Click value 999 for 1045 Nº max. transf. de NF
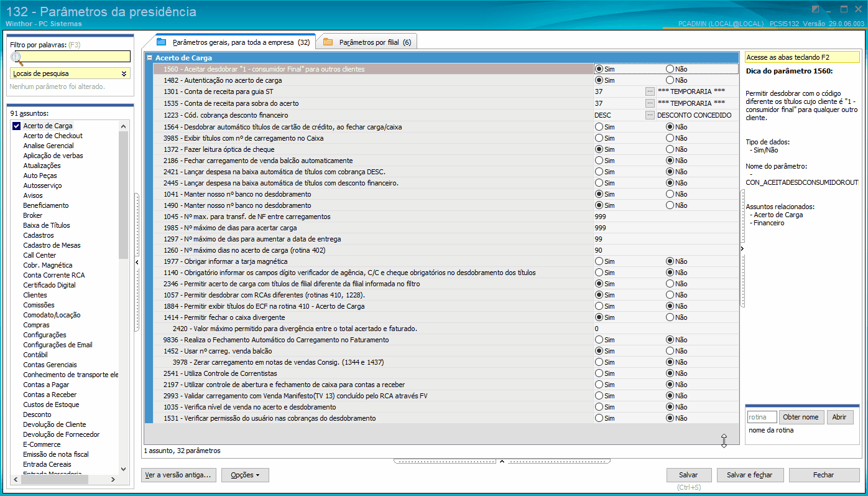The width and height of the screenshot is (868, 496). pyautogui.click(x=600, y=217)
